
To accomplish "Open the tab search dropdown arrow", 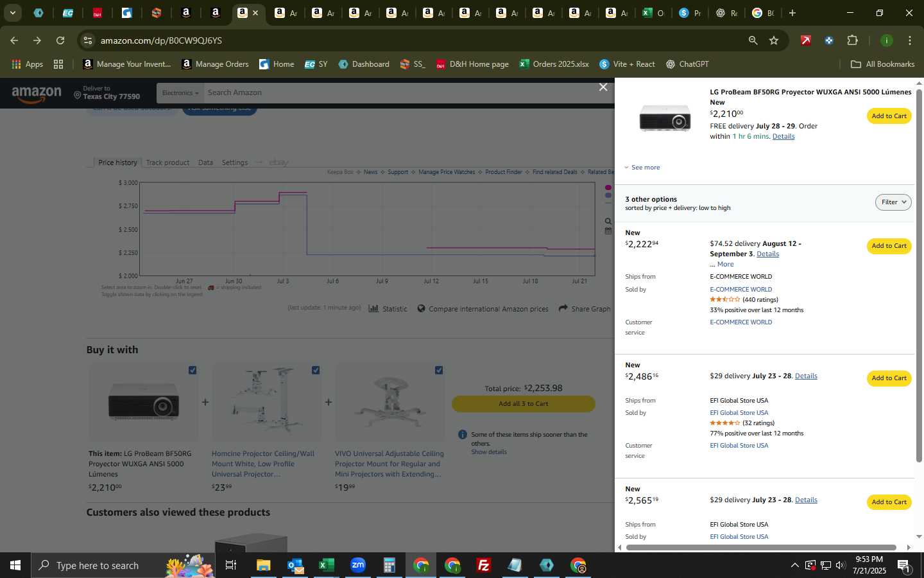I will point(12,13).
